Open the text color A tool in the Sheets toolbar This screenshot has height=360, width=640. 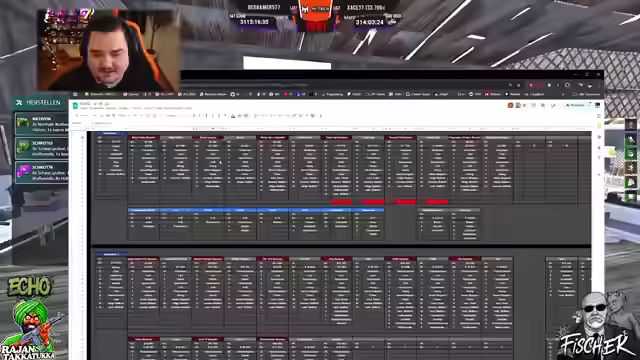point(233,116)
